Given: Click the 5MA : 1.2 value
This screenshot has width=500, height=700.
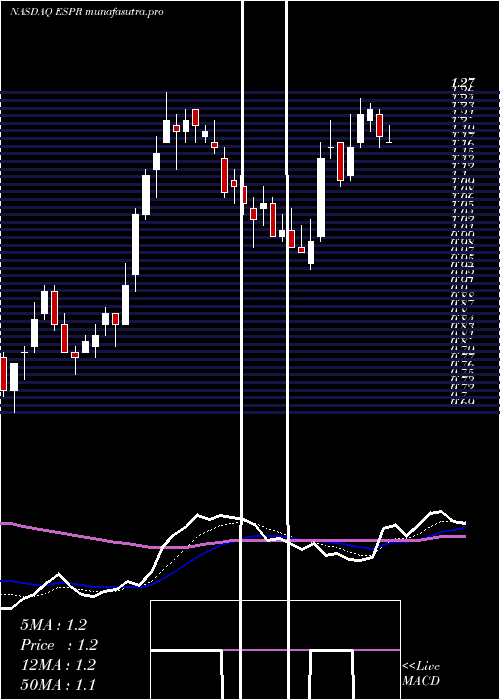Looking at the screenshot, I should [x=53, y=625].
